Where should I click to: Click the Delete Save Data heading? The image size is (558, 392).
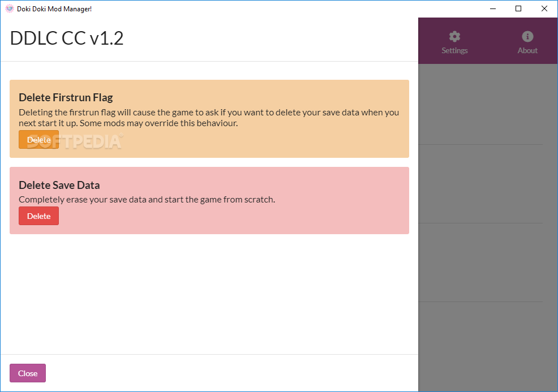pyautogui.click(x=59, y=185)
